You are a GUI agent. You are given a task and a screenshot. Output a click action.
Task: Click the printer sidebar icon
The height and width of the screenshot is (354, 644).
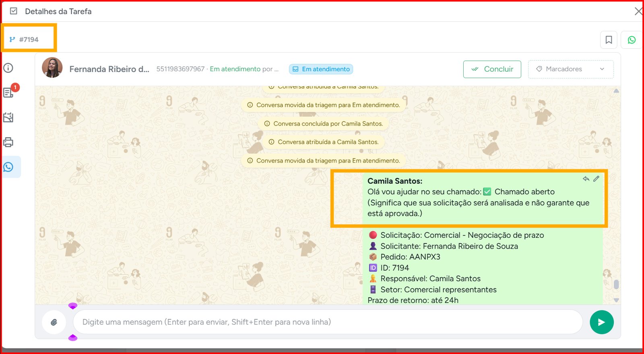(x=8, y=142)
